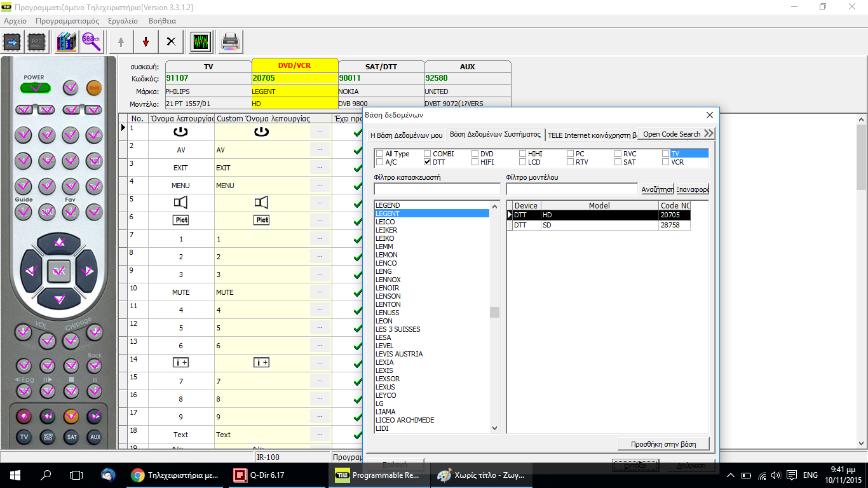Click the Αναζήτηση search button
The width and height of the screenshot is (868, 488).
(x=657, y=189)
